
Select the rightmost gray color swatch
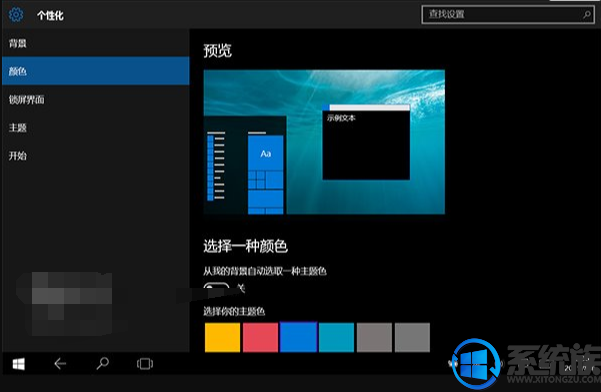coord(412,337)
